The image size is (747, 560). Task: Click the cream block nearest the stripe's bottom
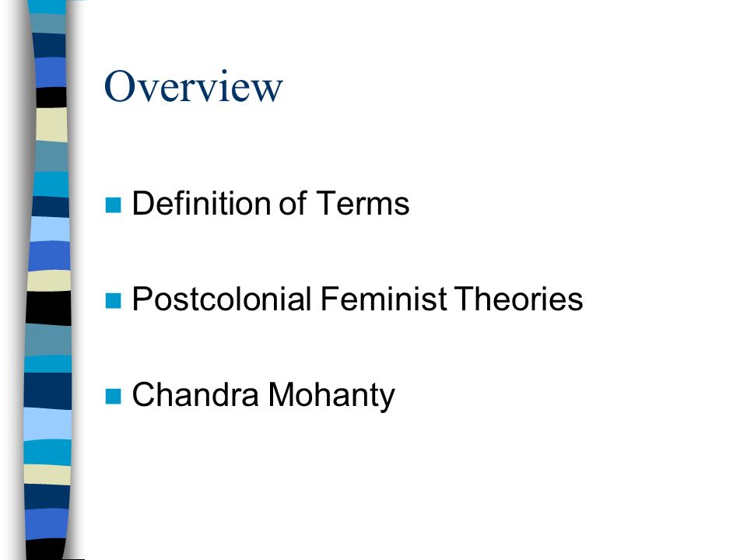[47, 474]
